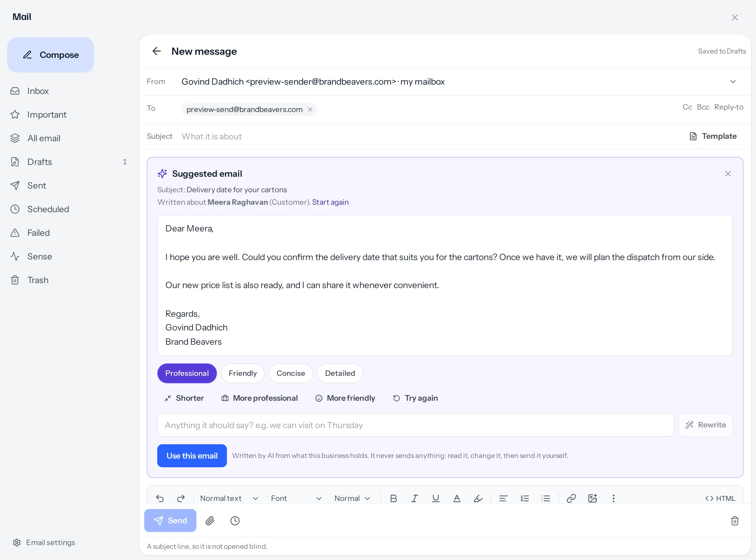This screenshot has width=756, height=560.
Task: Click the Start again link
Action: point(330,202)
